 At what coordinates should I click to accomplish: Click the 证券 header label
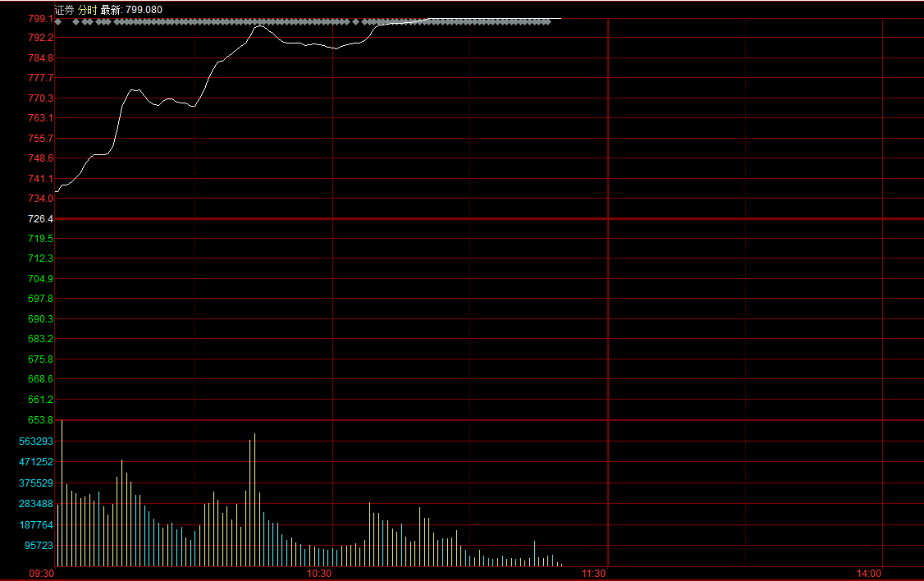64,10
